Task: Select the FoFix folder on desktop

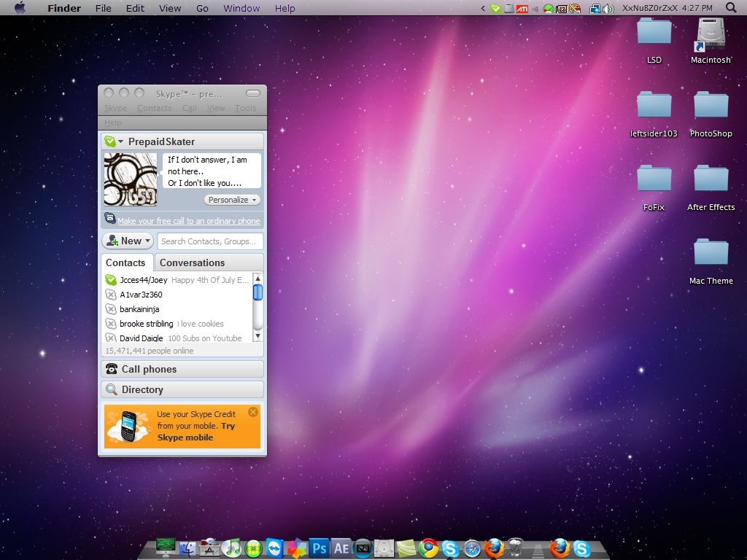Action: coord(654,189)
